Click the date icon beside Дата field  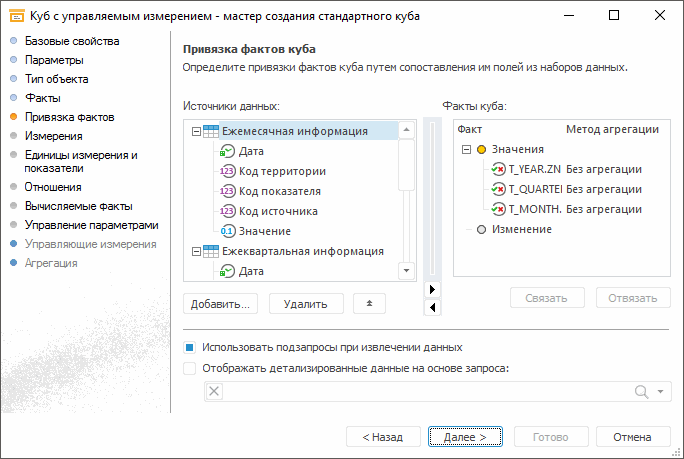pyautogui.click(x=227, y=151)
